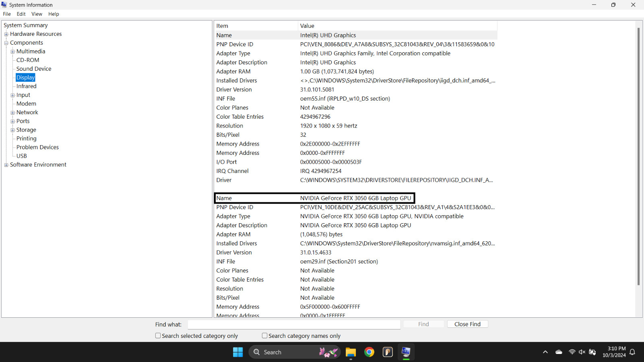Click the details pane vertical scrollbar
The width and height of the screenshot is (644, 362).
click(x=638, y=156)
